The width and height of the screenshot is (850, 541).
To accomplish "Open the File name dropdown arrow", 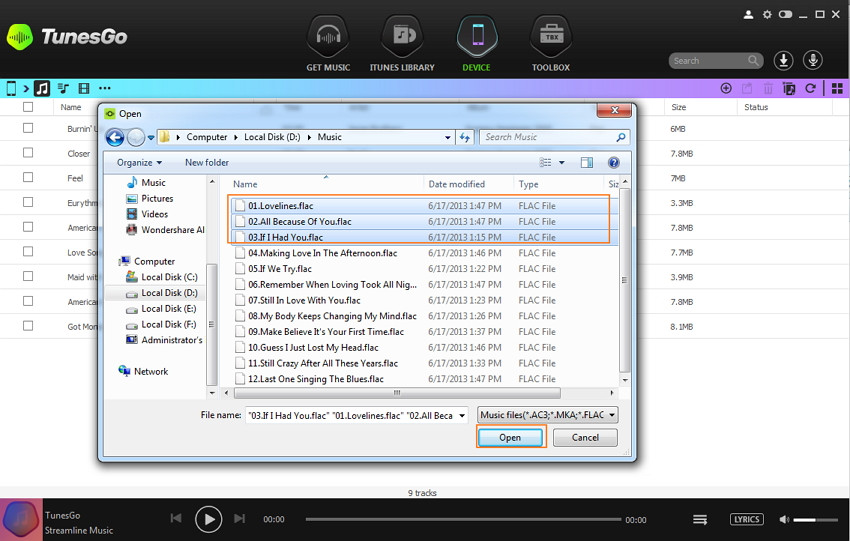I will (462, 416).
